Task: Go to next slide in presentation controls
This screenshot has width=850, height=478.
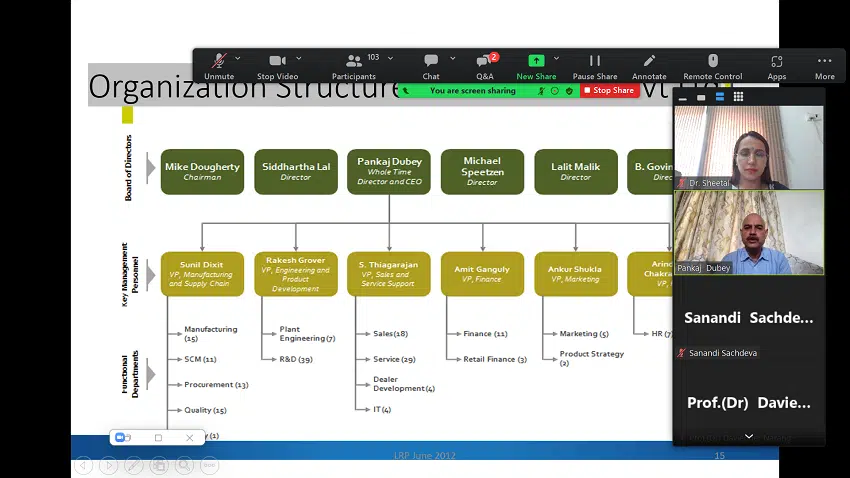Action: (x=108, y=465)
